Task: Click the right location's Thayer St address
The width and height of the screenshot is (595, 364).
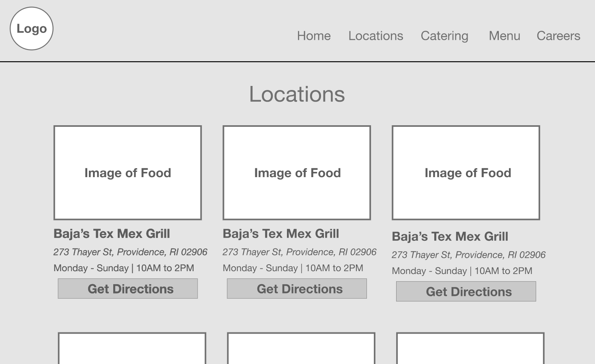Action: tap(468, 255)
